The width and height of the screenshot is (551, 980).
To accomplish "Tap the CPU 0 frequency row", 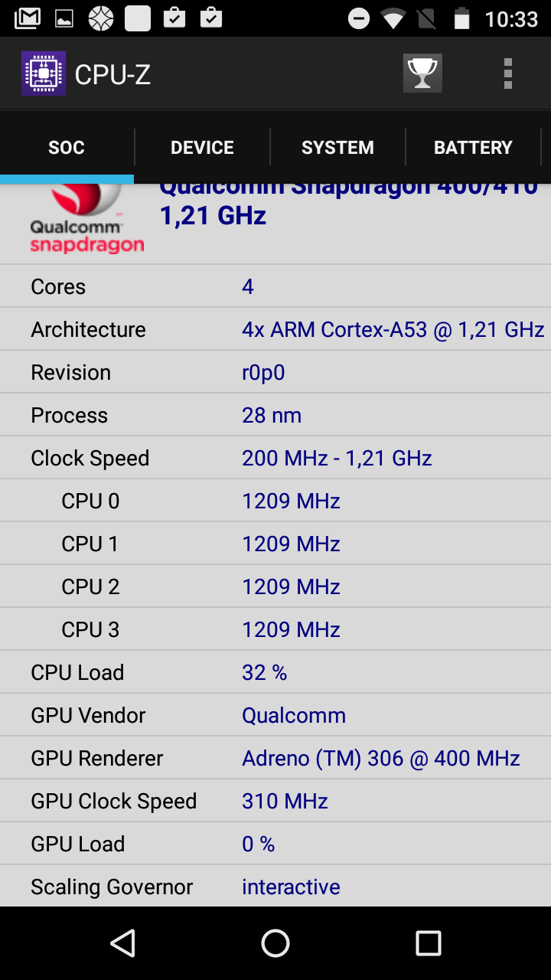I will tap(275, 501).
